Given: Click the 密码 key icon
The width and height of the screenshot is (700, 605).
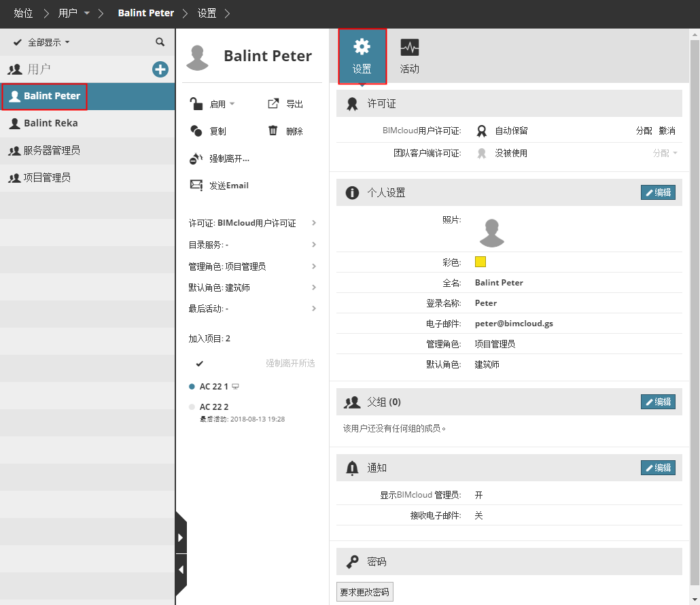Looking at the screenshot, I should click(352, 561).
